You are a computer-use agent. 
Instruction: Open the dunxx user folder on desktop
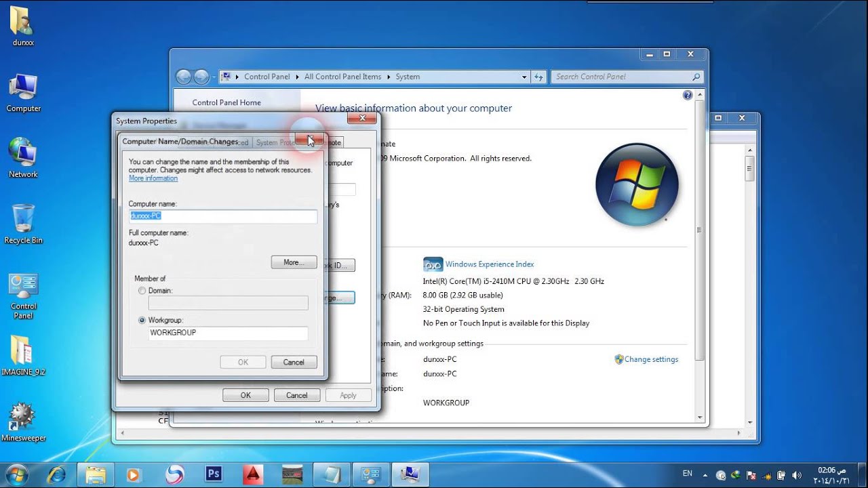[22, 26]
